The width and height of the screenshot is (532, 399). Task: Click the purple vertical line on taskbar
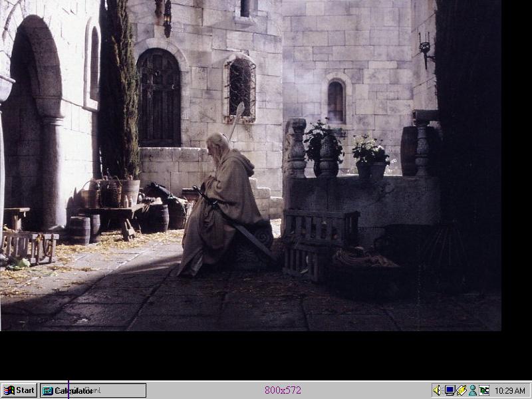68,390
